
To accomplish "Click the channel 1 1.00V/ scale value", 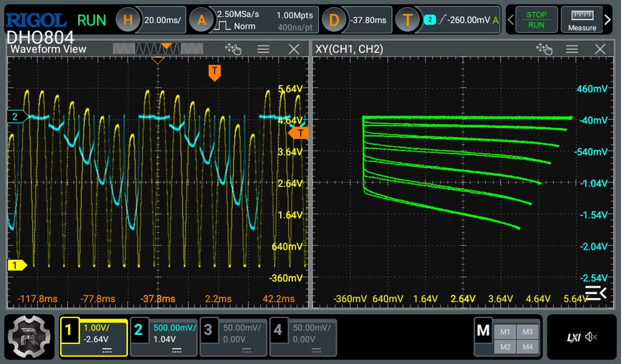I will (96, 328).
